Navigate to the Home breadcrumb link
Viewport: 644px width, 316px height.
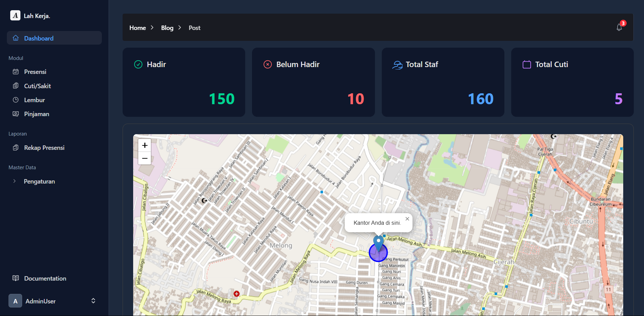point(137,28)
